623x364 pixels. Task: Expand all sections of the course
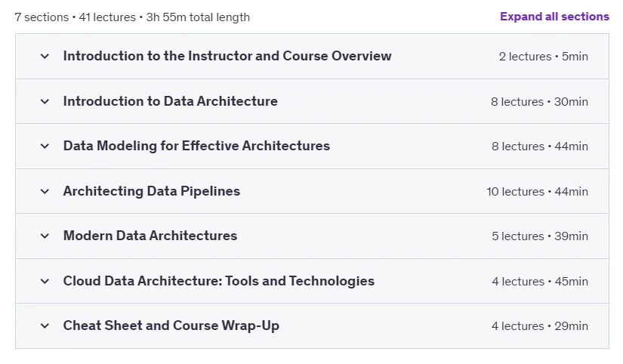tap(554, 17)
